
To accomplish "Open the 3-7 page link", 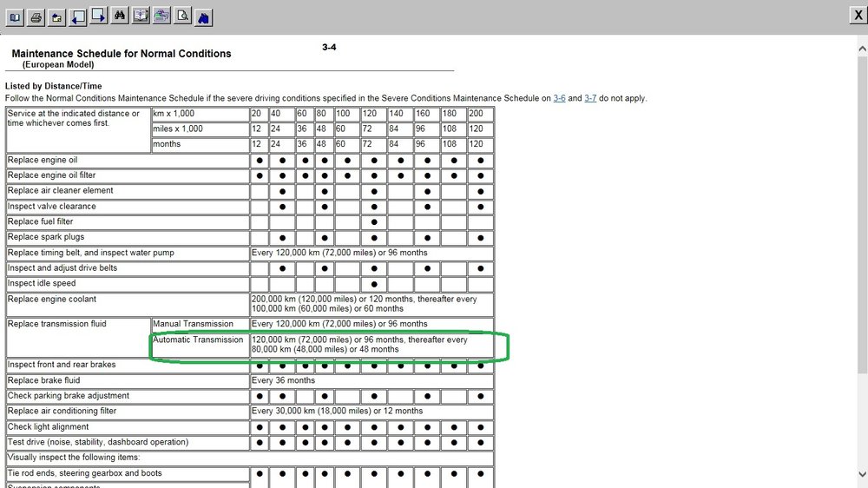I will [x=590, y=98].
